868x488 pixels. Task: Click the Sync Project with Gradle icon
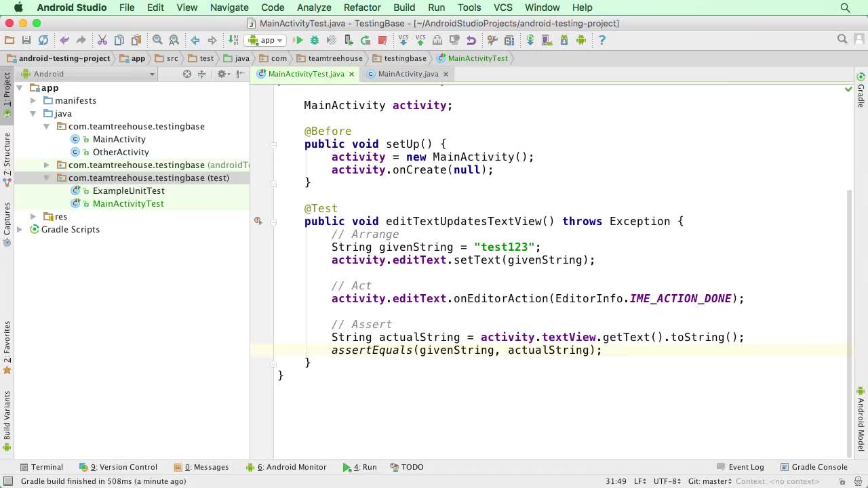[x=530, y=40]
